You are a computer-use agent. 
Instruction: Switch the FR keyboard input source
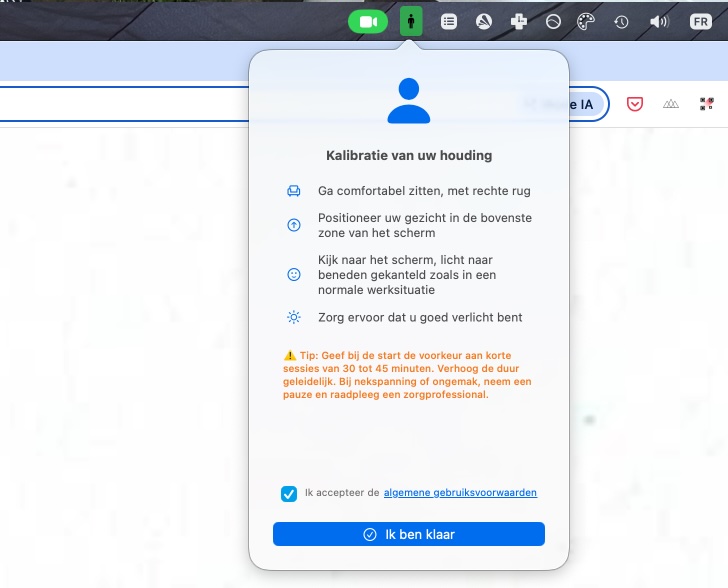[701, 22]
